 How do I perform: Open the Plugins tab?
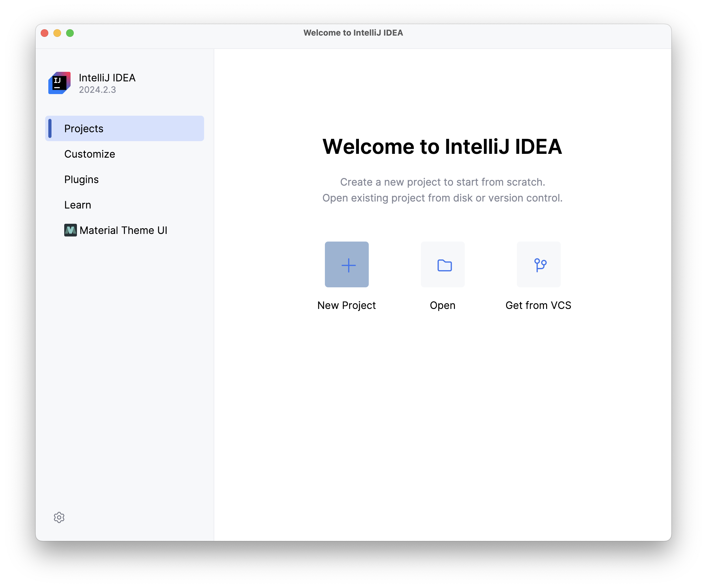pyautogui.click(x=81, y=179)
